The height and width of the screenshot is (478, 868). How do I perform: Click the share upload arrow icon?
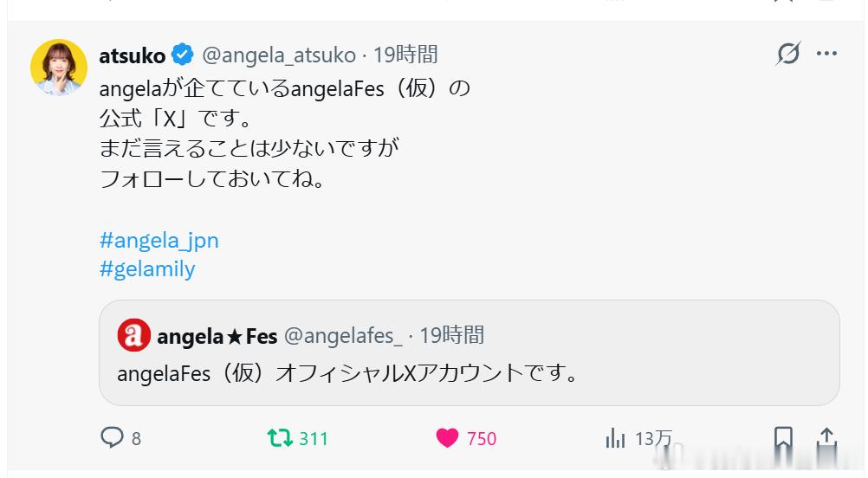(x=826, y=437)
